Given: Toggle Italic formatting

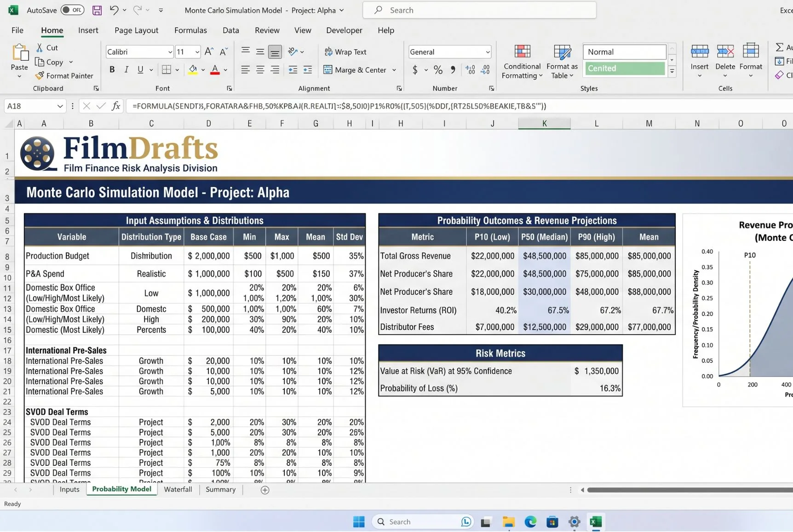Looking at the screenshot, I should [x=126, y=69].
